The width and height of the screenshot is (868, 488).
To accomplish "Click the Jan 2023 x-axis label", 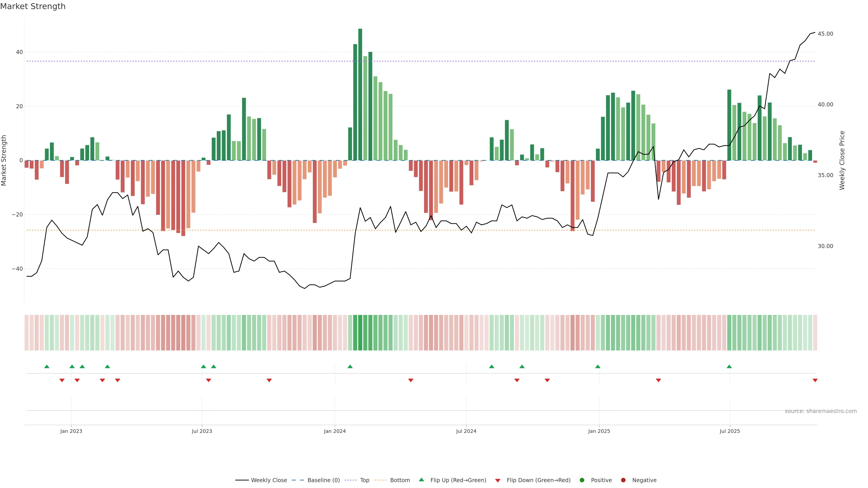I will [x=71, y=431].
